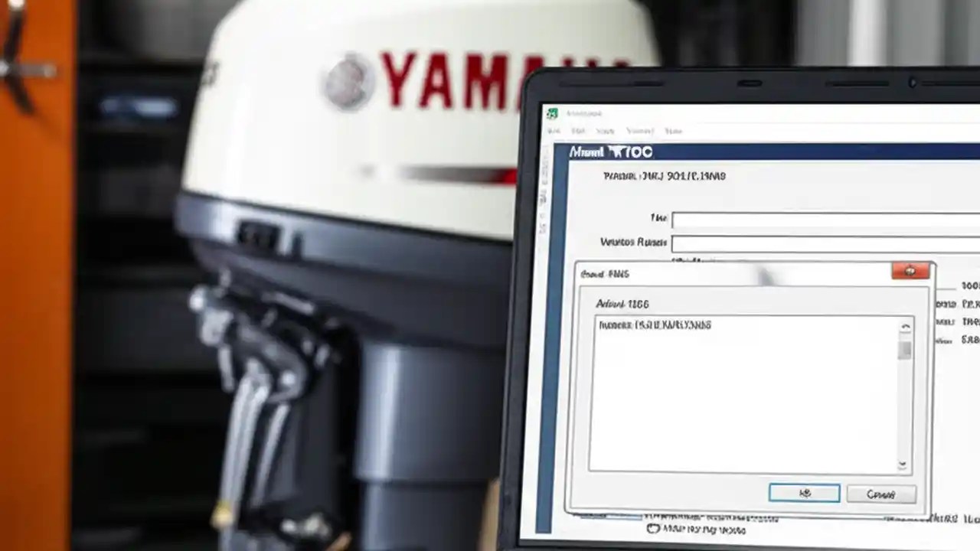Click the red icon on the About dialog titlebar
This screenshot has height=551, width=980.
[x=910, y=271]
